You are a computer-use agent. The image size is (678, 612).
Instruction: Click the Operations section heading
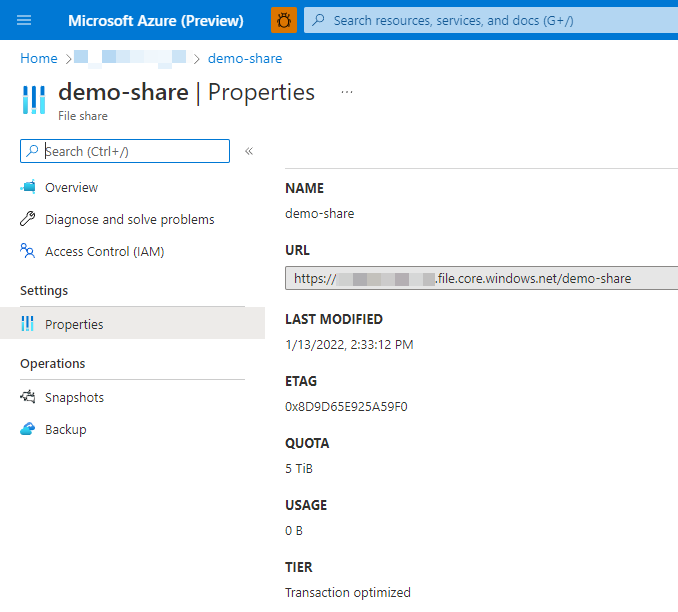point(53,364)
